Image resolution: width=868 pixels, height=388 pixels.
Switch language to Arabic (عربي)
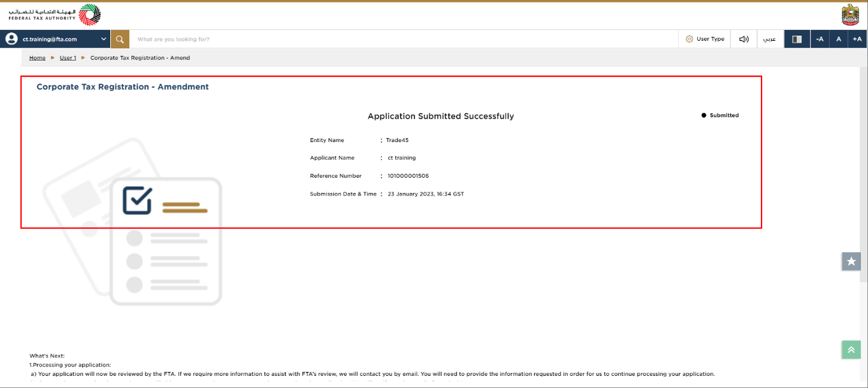pyautogui.click(x=770, y=39)
